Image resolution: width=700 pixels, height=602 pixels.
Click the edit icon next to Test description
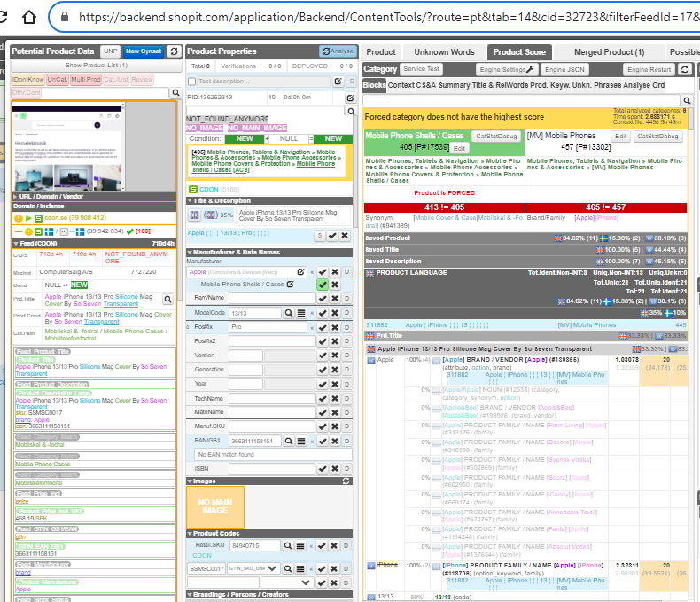click(338, 82)
